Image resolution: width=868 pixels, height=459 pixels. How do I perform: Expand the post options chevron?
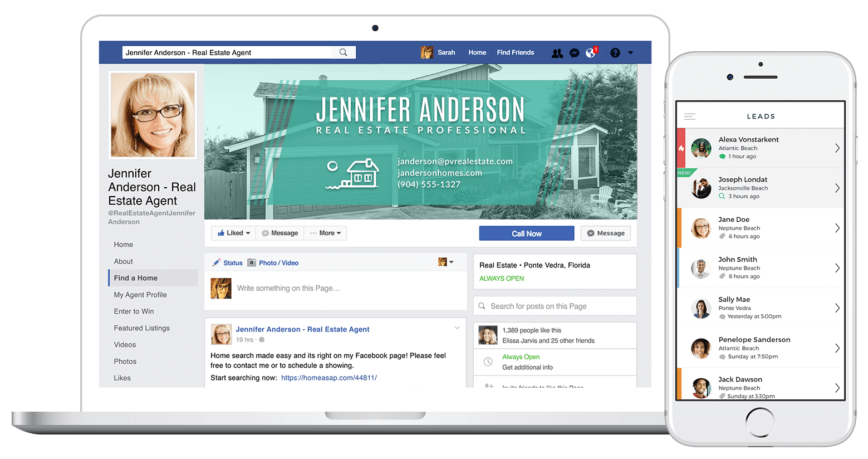tap(457, 328)
